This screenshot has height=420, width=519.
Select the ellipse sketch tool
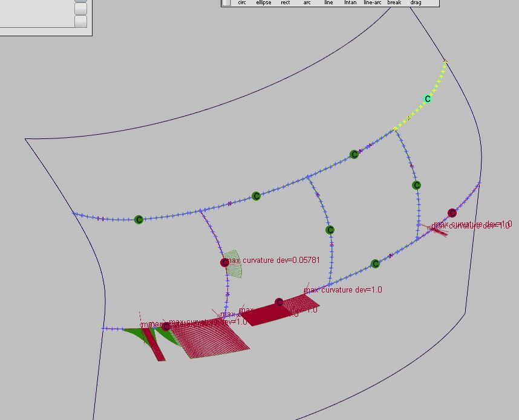pos(264,2)
